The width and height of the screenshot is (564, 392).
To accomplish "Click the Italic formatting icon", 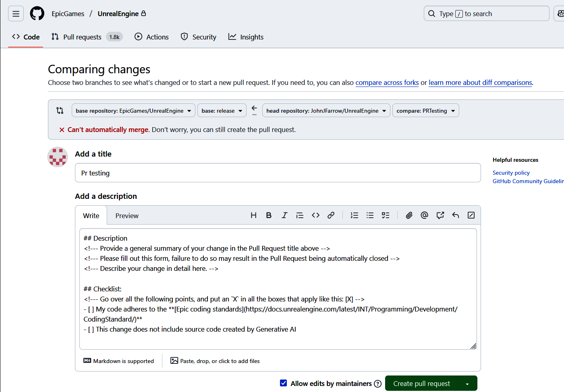I will (284, 215).
